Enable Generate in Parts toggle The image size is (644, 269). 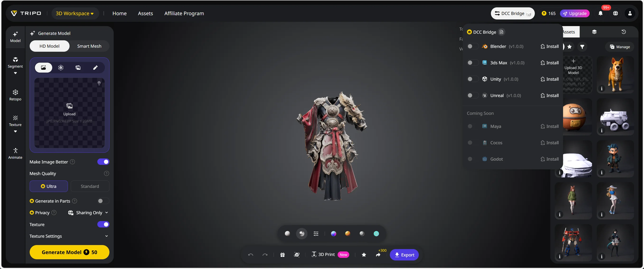pyautogui.click(x=103, y=201)
